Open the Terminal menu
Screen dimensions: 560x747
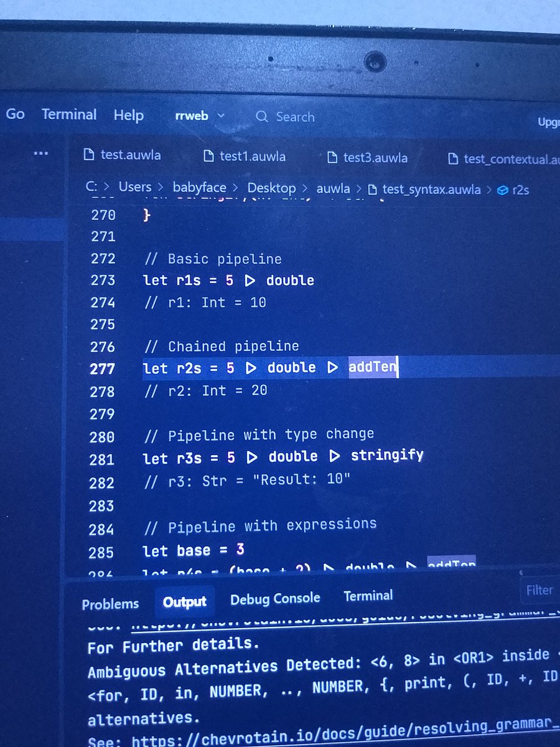[x=69, y=115]
